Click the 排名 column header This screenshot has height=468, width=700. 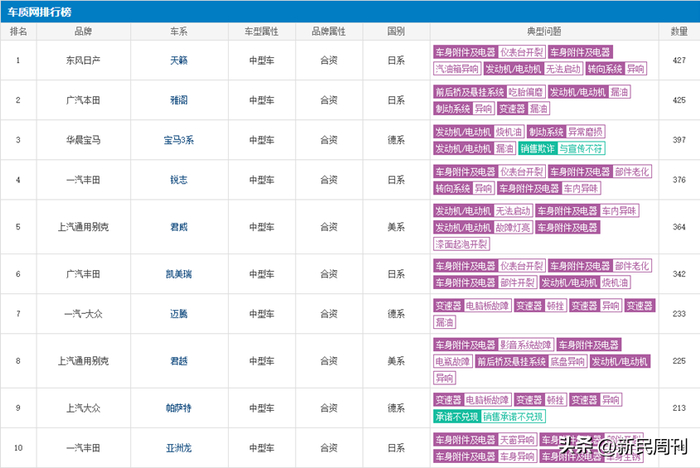click(x=18, y=31)
